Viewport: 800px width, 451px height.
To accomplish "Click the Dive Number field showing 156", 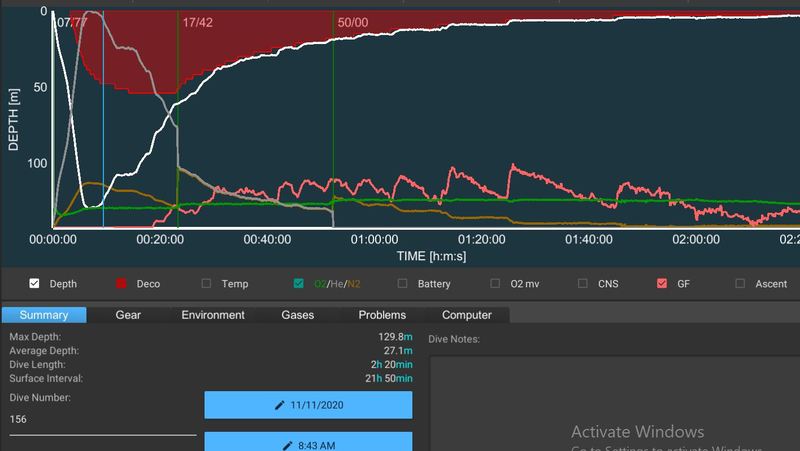I will pos(100,420).
